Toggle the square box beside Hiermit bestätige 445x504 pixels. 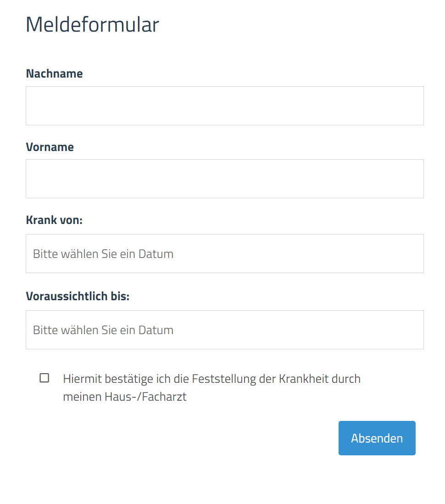tap(44, 378)
